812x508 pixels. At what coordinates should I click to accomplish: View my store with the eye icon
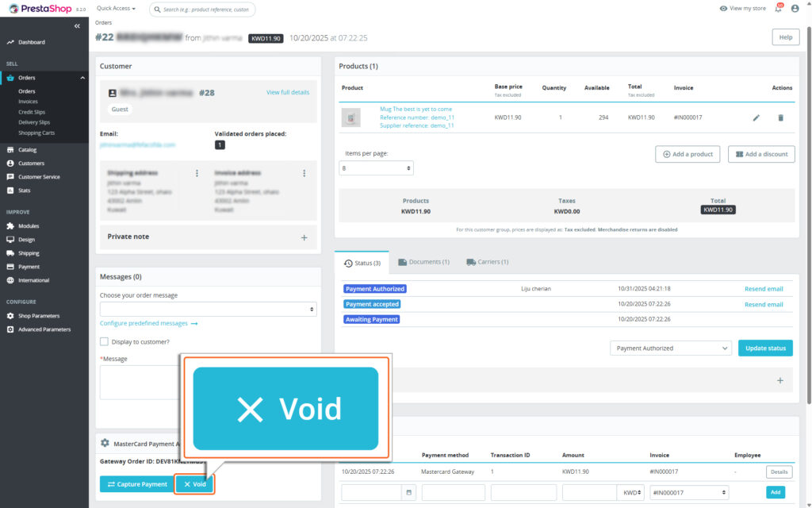tap(737, 8)
